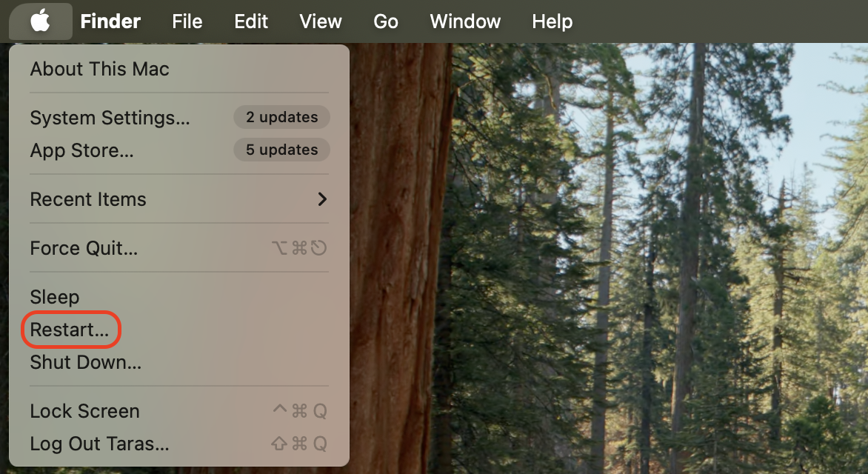Click the Apple logo icon
This screenshot has height=474, width=868.
41,21
